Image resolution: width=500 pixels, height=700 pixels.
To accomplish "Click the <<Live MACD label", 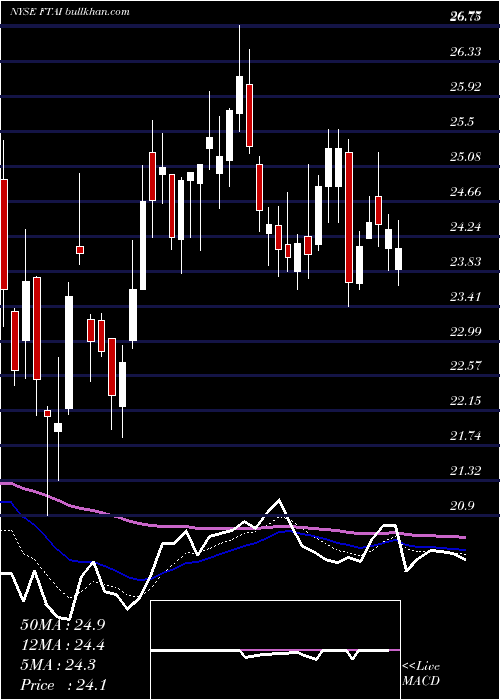I will click(x=421, y=674).
